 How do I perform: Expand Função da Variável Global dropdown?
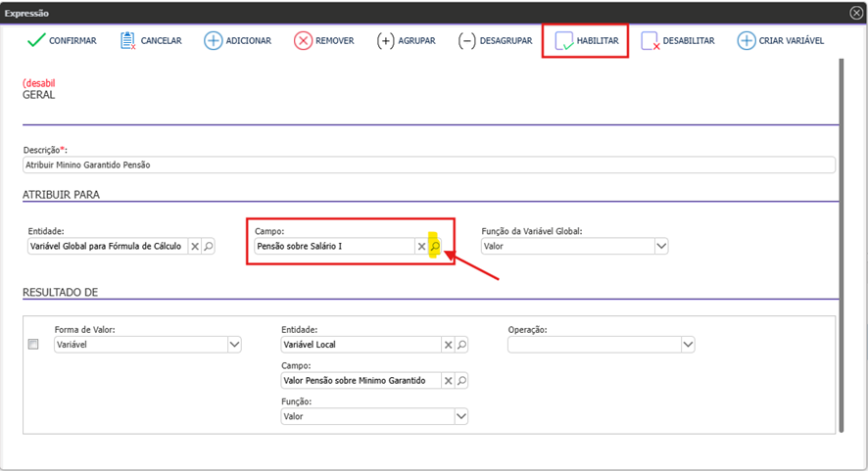click(x=661, y=247)
